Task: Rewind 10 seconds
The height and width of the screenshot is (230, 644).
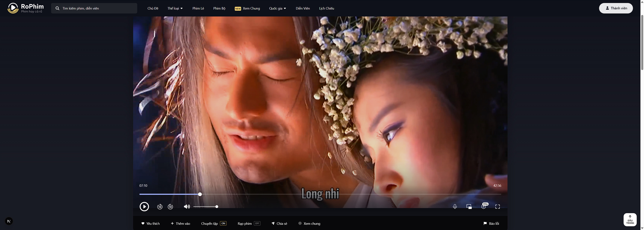Action: click(x=160, y=206)
